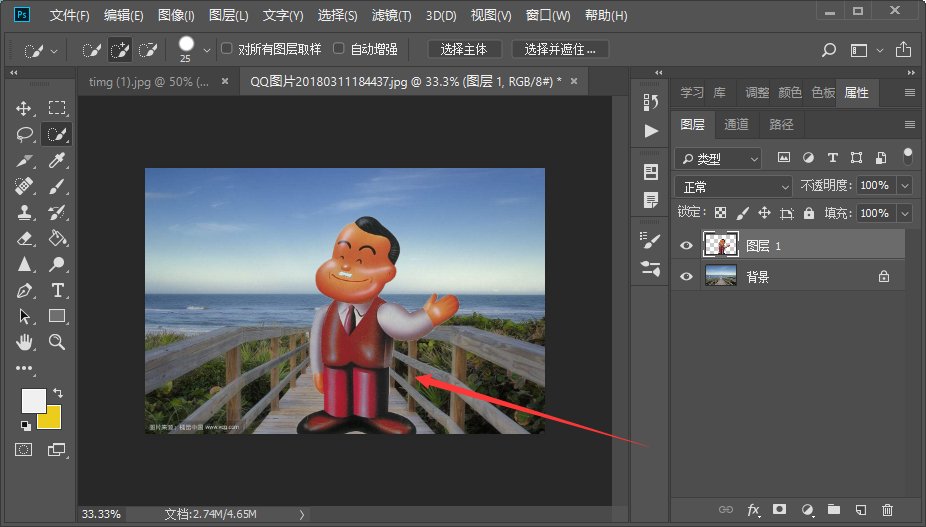Select the Quick Selection tool in toolbox
Screen dimensions: 926x527
pyautogui.click(x=57, y=134)
